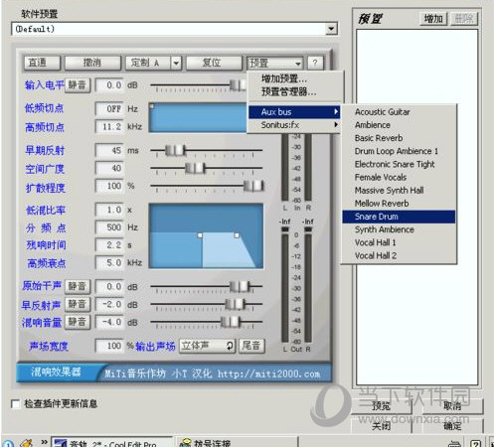Expand the Aux bus submenu
Viewport: 494px width, 448px height.
coord(294,112)
